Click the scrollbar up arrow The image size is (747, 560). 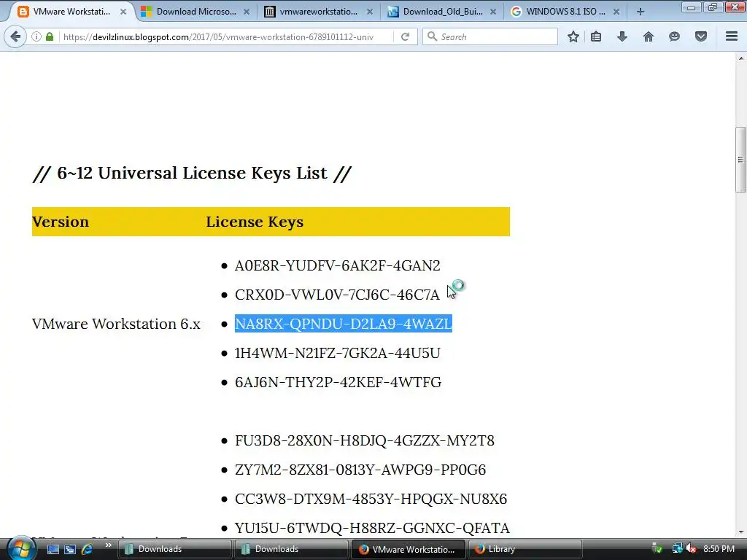[x=740, y=58]
